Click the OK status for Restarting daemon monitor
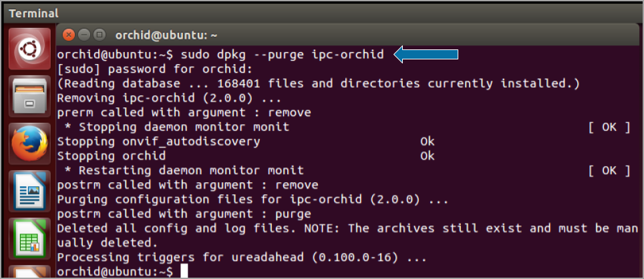644x279 pixels. (609, 170)
